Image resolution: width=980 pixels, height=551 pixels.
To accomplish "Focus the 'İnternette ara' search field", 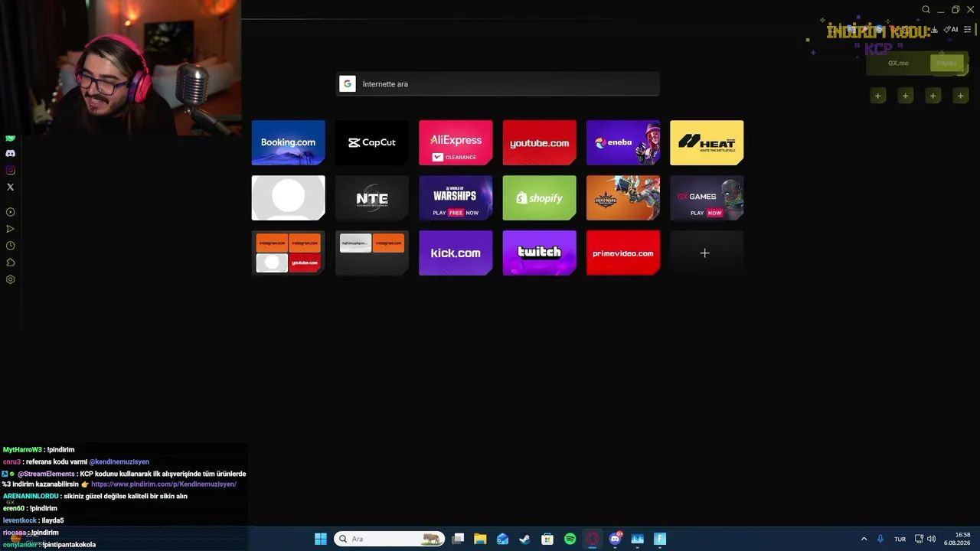I will coord(498,84).
